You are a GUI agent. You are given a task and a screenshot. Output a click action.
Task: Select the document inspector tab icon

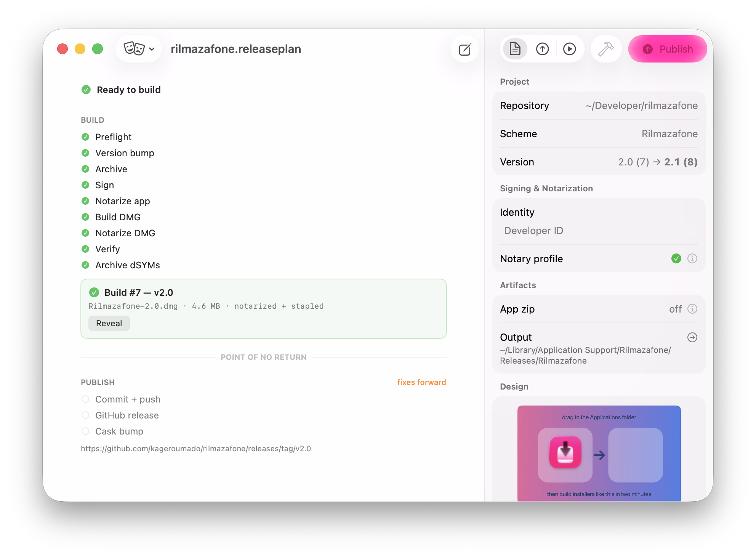click(515, 49)
